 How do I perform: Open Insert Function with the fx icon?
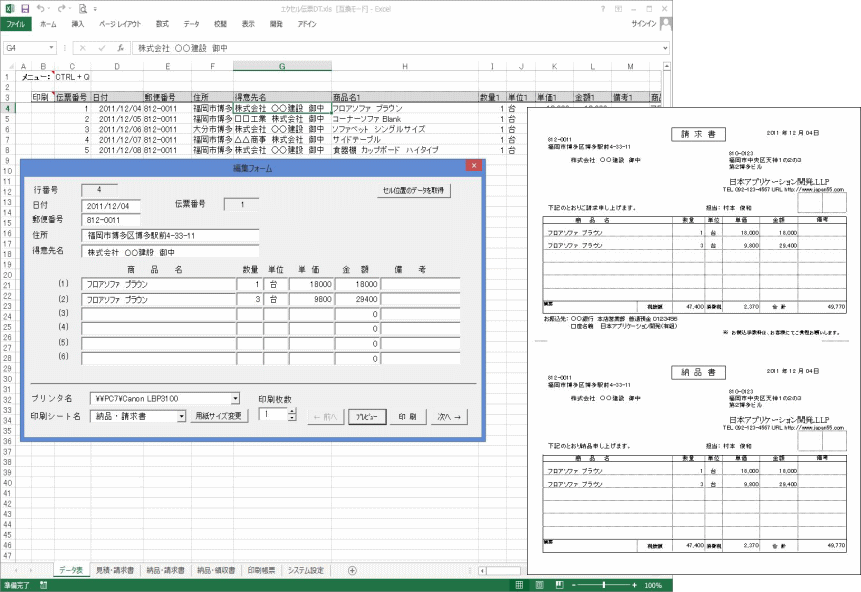pos(121,47)
